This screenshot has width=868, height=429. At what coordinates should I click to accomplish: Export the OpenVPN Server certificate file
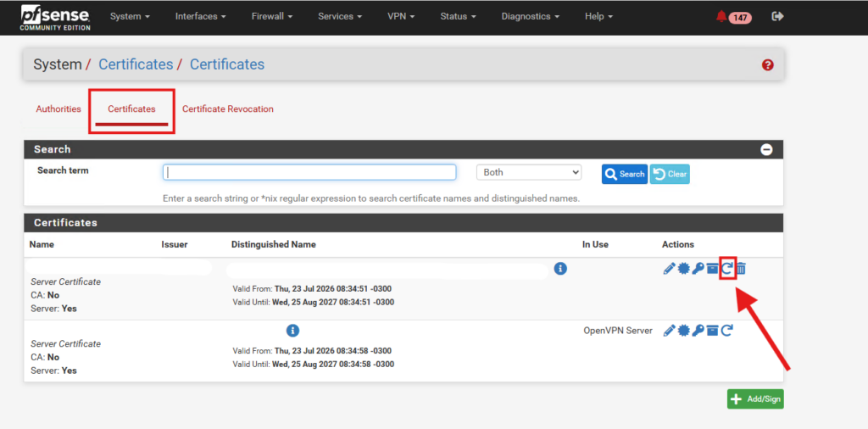[x=684, y=331]
